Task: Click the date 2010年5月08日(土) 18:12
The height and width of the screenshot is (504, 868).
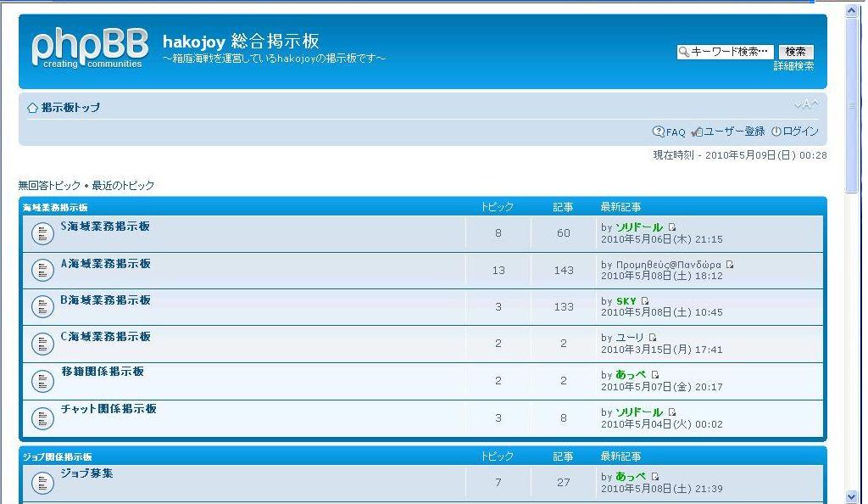Action: 662,276
